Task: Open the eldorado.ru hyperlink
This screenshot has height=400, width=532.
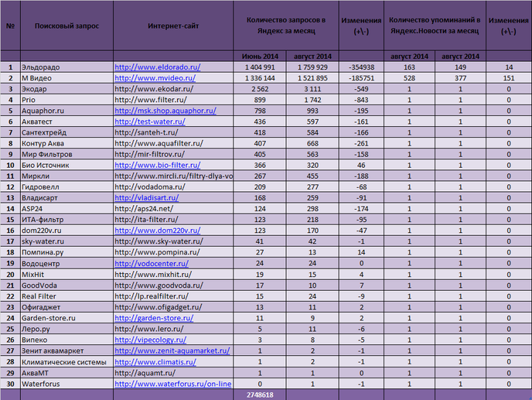Action: (158, 67)
